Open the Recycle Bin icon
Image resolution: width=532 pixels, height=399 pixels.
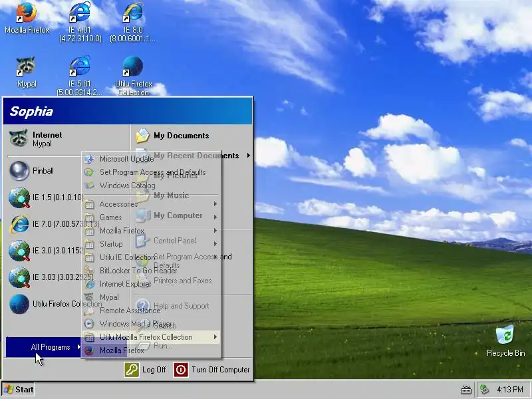505,335
